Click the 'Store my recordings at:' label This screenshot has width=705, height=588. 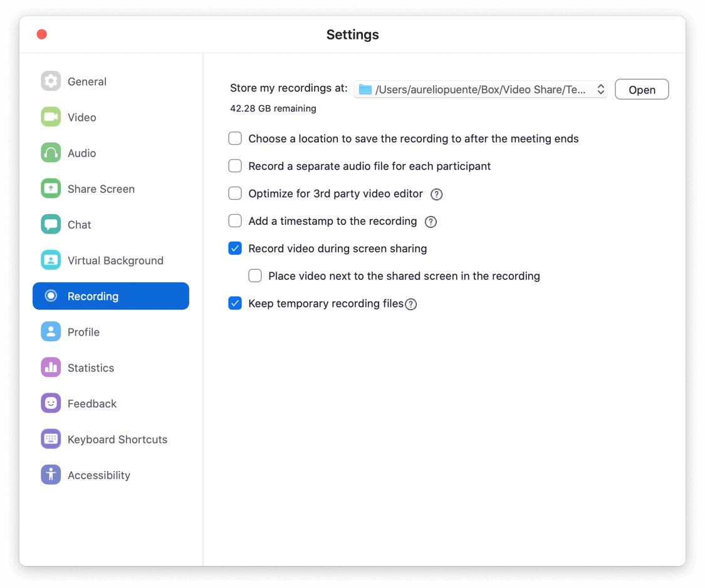point(289,88)
